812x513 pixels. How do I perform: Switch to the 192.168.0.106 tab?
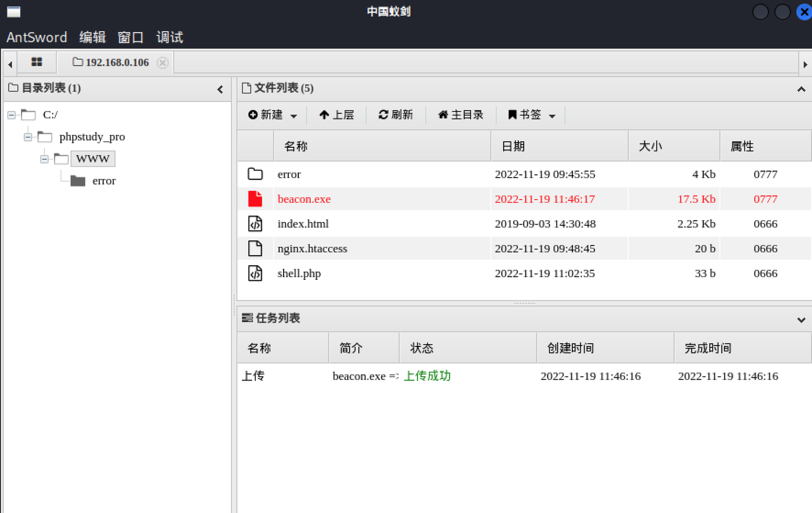click(115, 62)
